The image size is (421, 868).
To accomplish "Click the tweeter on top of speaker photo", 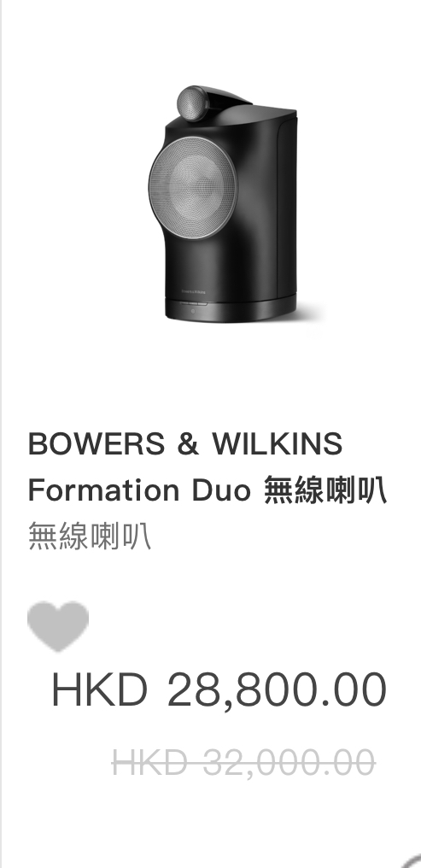I will point(192,103).
